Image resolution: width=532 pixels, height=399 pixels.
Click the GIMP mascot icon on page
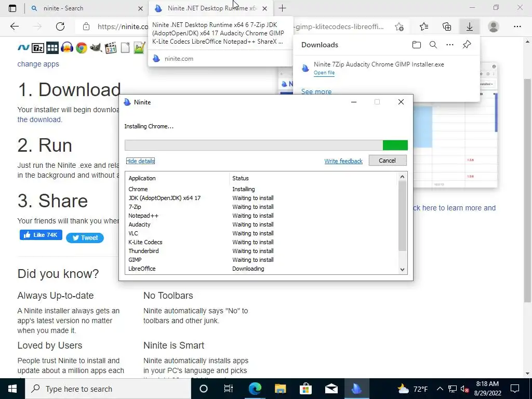click(x=96, y=48)
